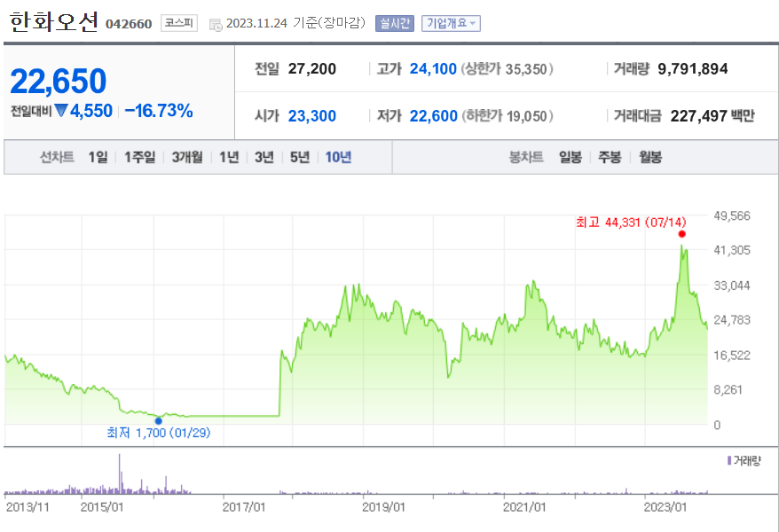Click the 2013/11 axis label
This screenshot has height=532, width=779.
[x=28, y=507]
